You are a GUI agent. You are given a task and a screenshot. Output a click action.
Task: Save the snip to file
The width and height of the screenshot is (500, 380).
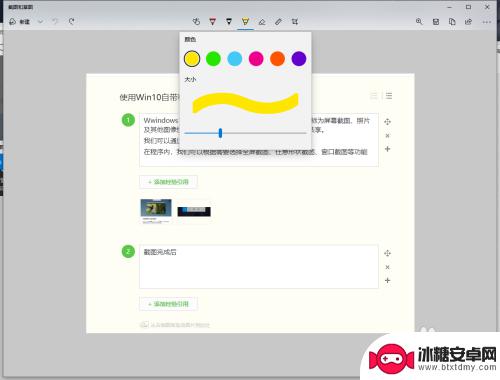pyautogui.click(x=436, y=22)
